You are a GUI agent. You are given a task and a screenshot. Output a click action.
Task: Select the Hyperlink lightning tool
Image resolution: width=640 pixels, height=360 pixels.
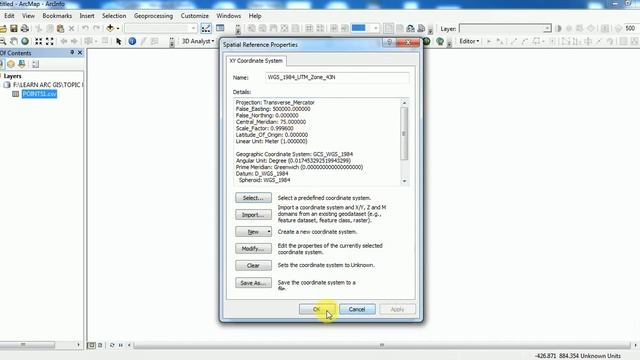143,41
